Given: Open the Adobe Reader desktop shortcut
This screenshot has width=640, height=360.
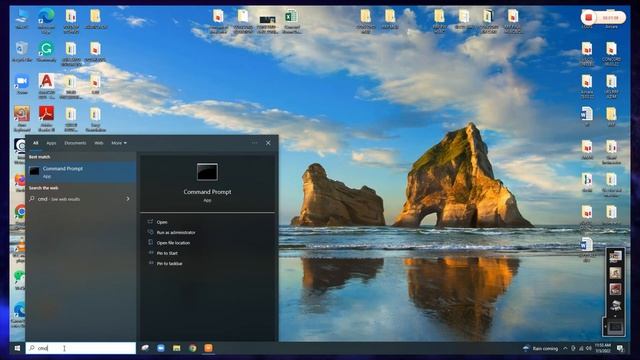Looking at the screenshot, I should [x=46, y=118].
